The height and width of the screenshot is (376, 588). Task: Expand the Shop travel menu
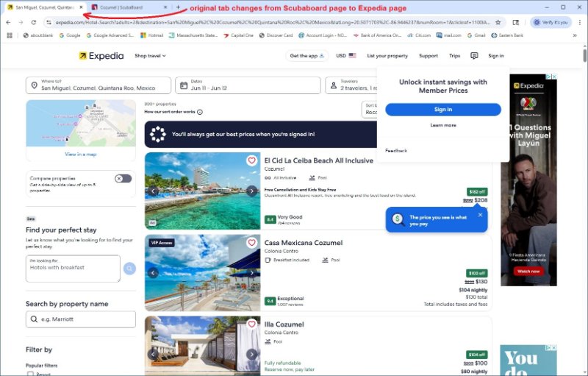pos(150,55)
